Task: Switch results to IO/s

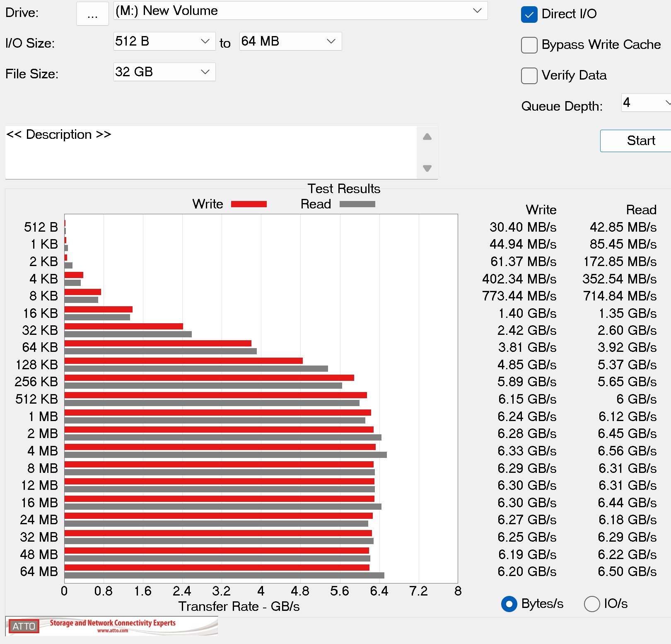Action: 591,604
